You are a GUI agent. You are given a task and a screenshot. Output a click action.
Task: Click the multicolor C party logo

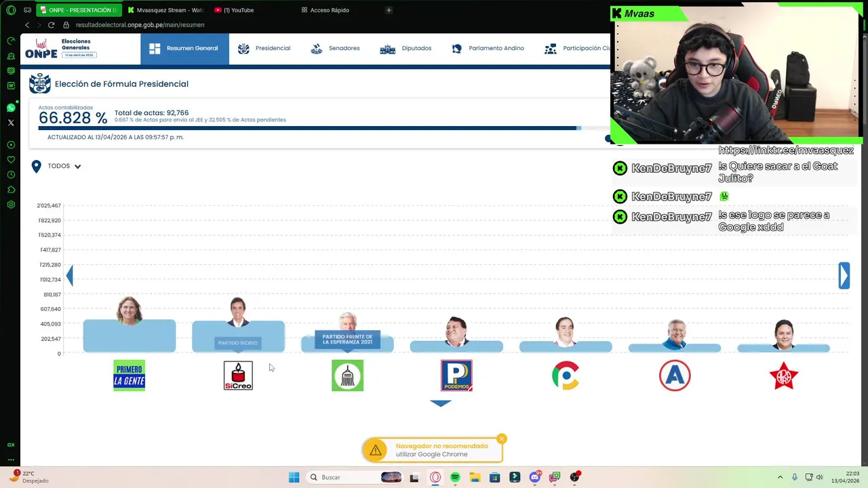566,375
